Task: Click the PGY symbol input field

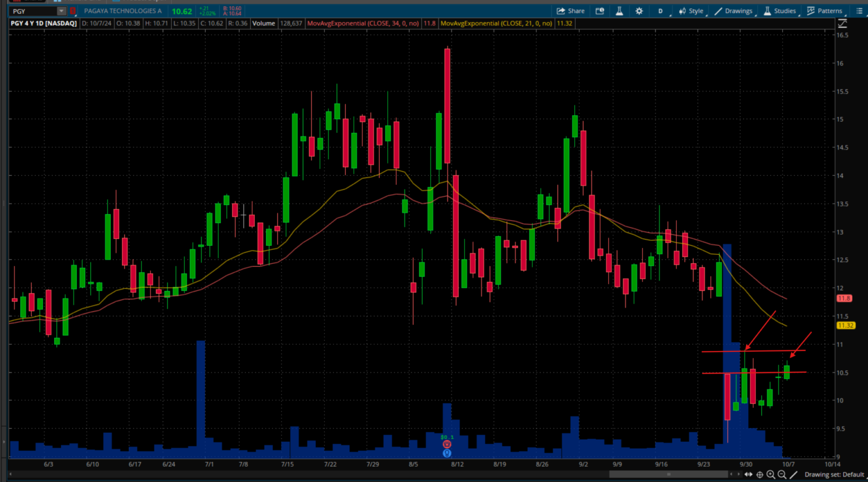Action: point(33,11)
